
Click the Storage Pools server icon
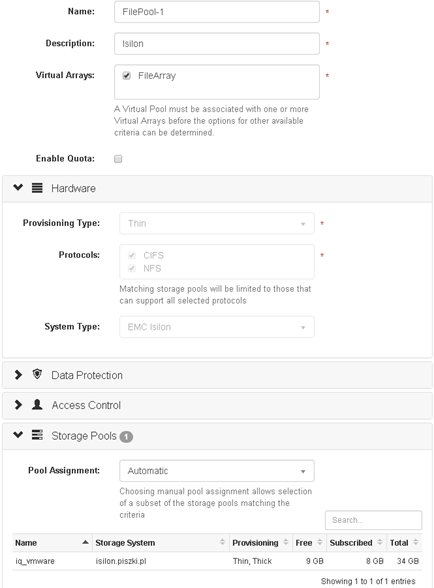pos(37,435)
